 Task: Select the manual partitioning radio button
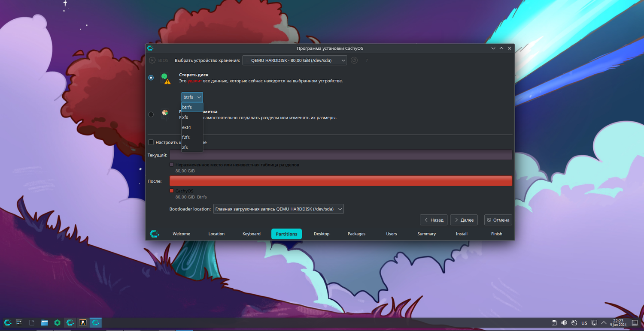[151, 114]
